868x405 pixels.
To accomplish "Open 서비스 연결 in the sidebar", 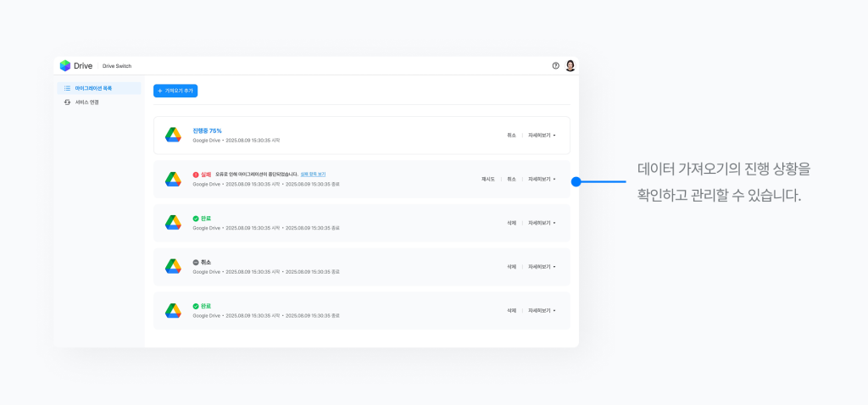I will point(86,103).
